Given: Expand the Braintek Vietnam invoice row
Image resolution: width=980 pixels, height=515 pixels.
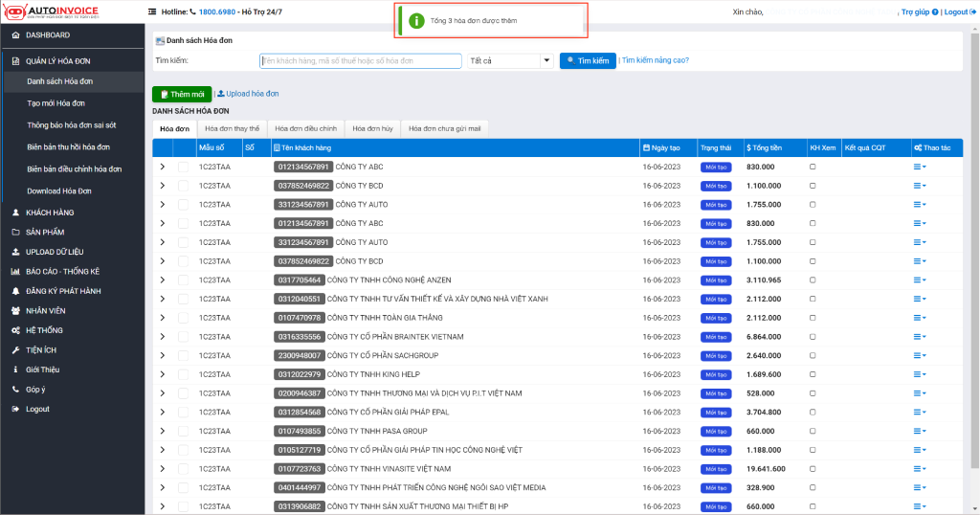Looking at the screenshot, I should point(163,337).
